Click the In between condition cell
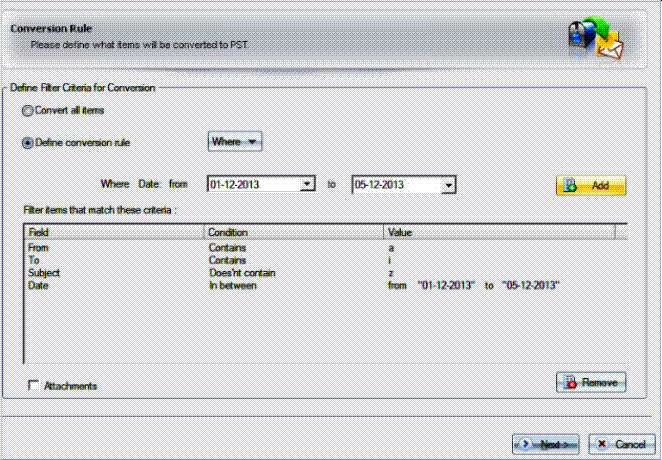Image resolution: width=662 pixels, height=460 pixels. click(x=233, y=286)
